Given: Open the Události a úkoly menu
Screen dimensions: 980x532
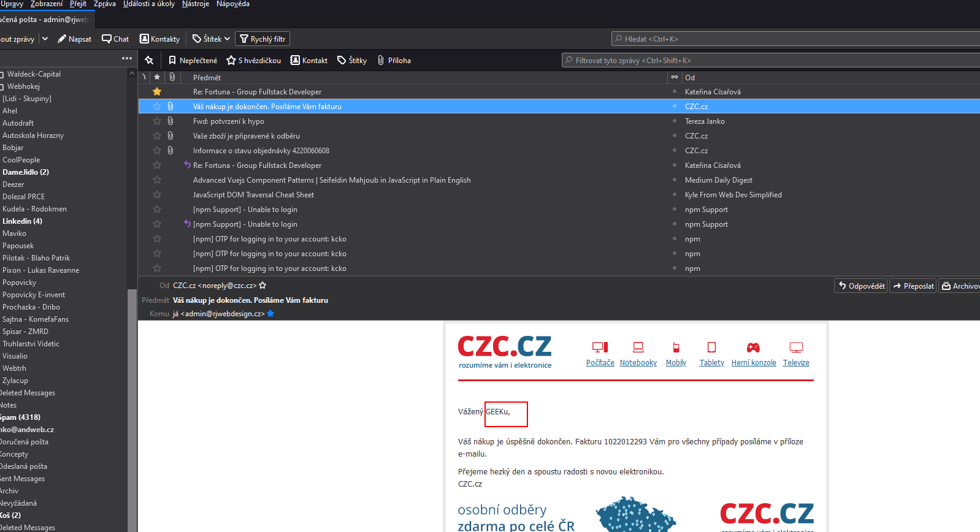Looking at the screenshot, I should tap(149, 4).
